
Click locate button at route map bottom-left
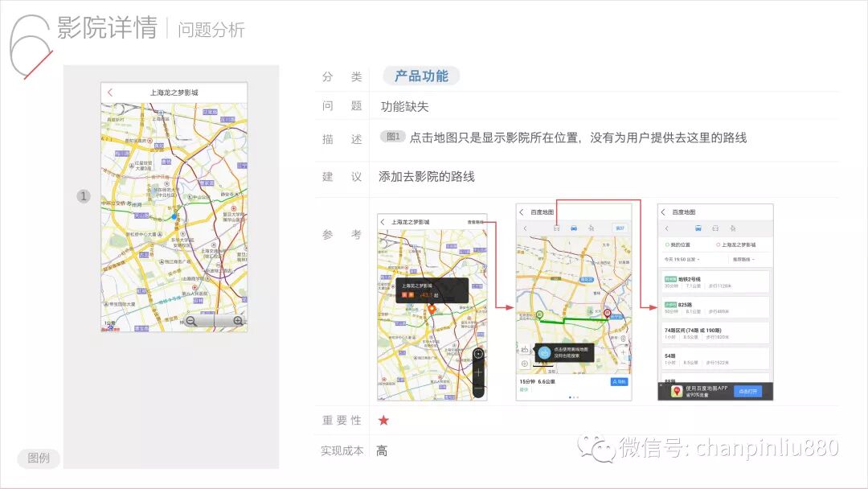tap(525, 364)
